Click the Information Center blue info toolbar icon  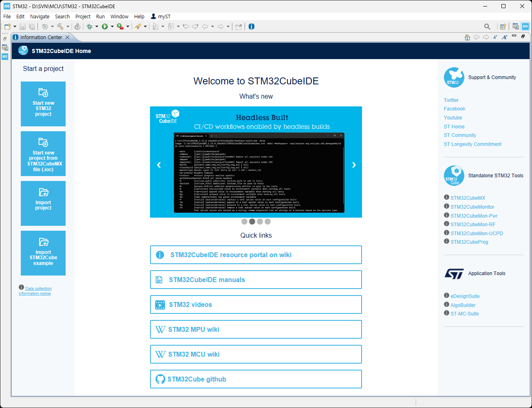(x=252, y=26)
